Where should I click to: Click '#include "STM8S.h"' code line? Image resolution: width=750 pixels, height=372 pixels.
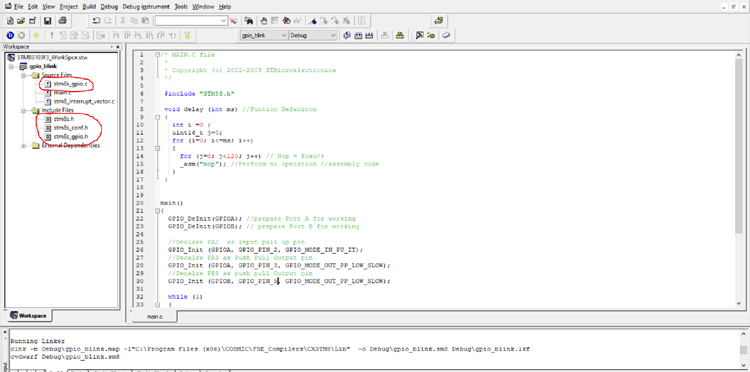(199, 93)
